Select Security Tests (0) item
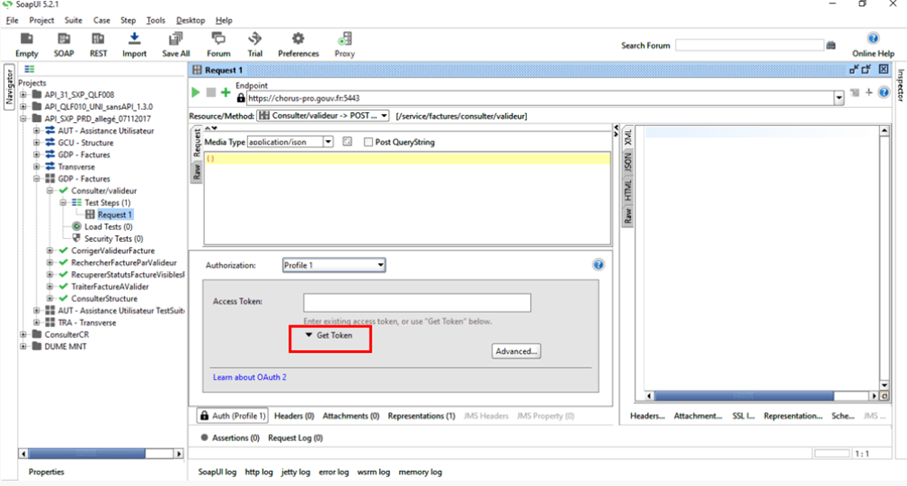Image resolution: width=907 pixels, height=486 pixels. (113, 238)
